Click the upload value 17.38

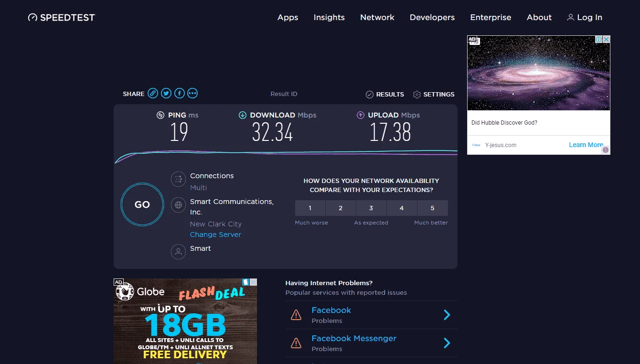[390, 132]
